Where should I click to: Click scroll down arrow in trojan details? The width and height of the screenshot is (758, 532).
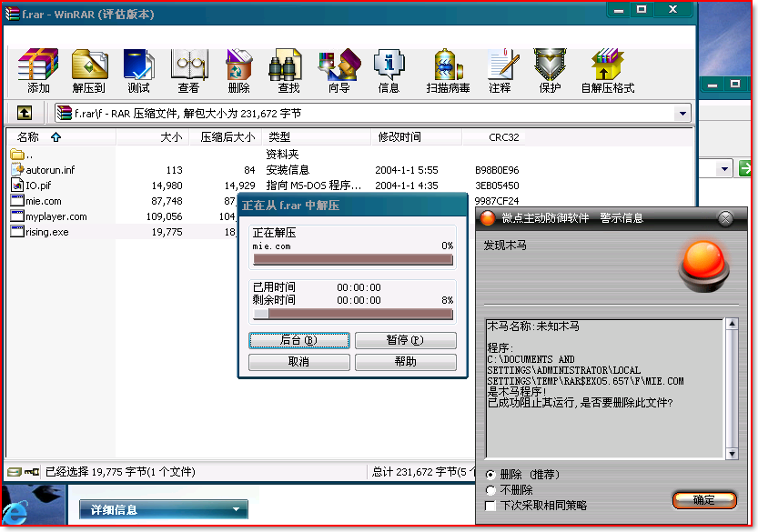732,453
